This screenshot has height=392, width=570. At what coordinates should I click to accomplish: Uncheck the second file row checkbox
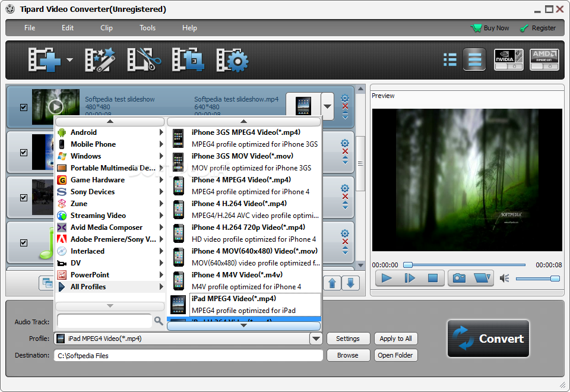point(24,153)
